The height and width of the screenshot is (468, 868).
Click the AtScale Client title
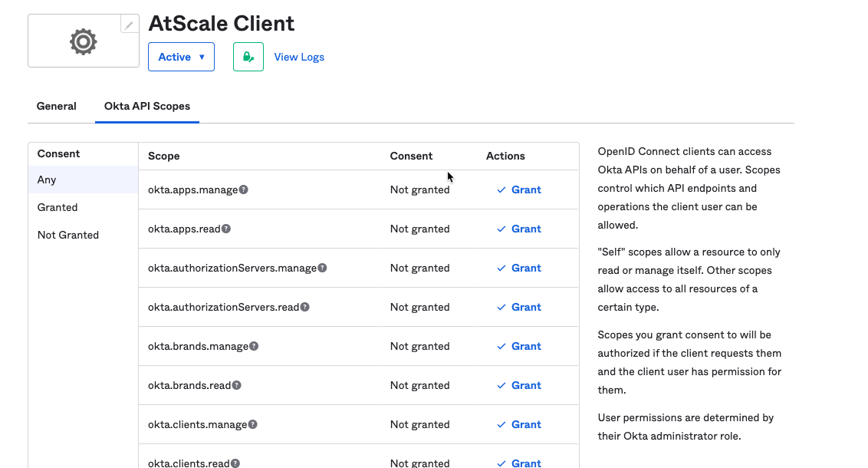tap(222, 23)
